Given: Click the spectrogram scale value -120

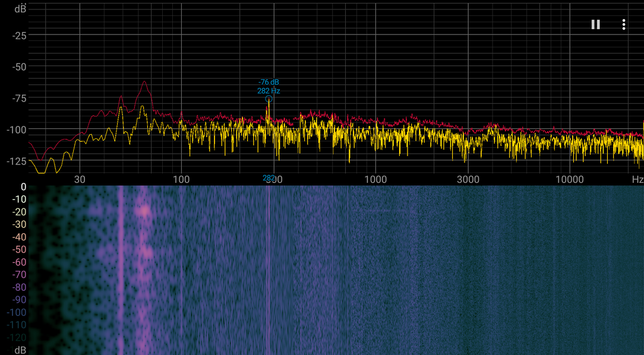Looking at the screenshot, I should coord(17,337).
